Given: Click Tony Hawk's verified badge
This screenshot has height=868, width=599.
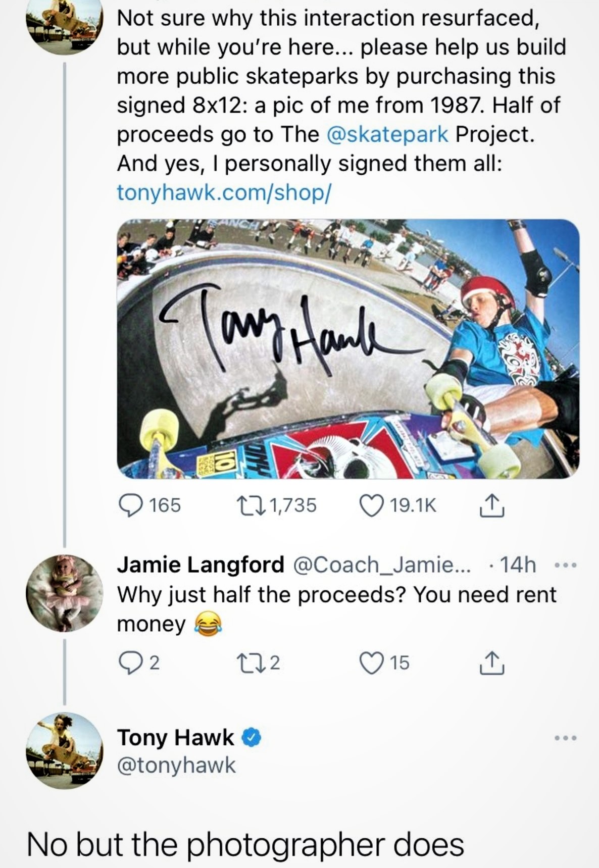Looking at the screenshot, I should coord(252,738).
